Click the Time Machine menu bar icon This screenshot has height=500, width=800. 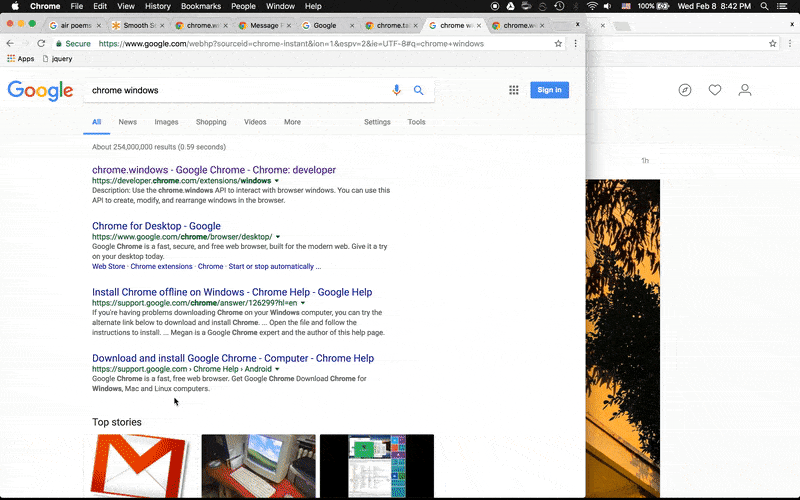coord(560,6)
